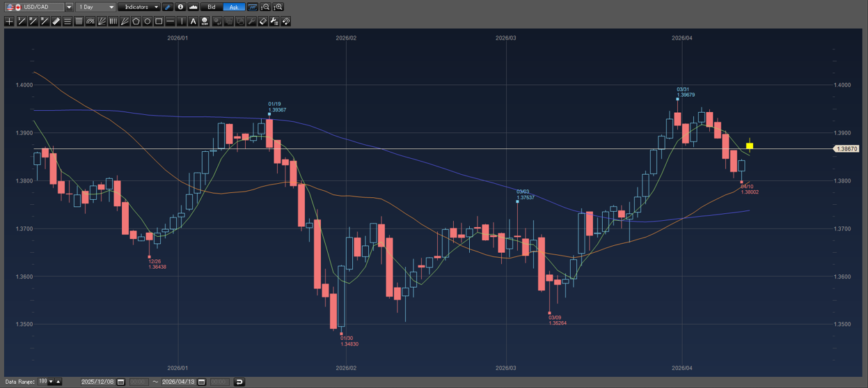This screenshot has width=868, height=388.
Task: Toggle the blue pencil draw mode
Action: pyautogui.click(x=168, y=7)
